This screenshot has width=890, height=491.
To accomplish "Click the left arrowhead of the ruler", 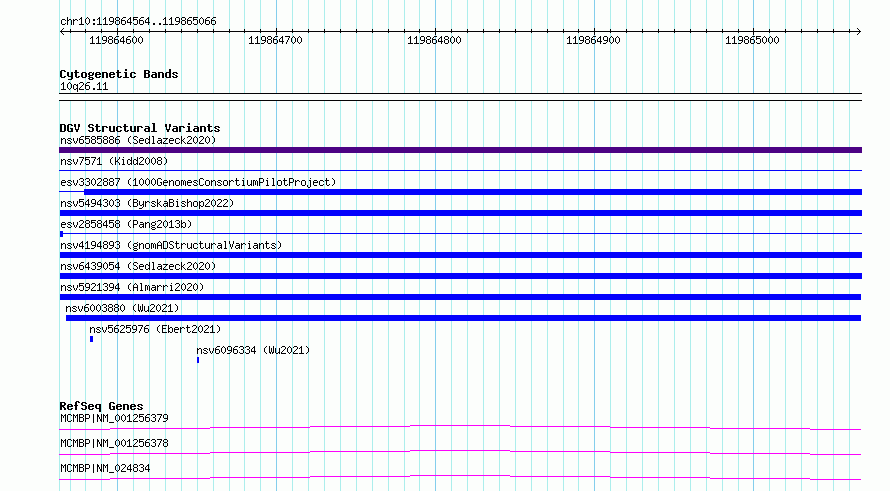I will [62, 31].
